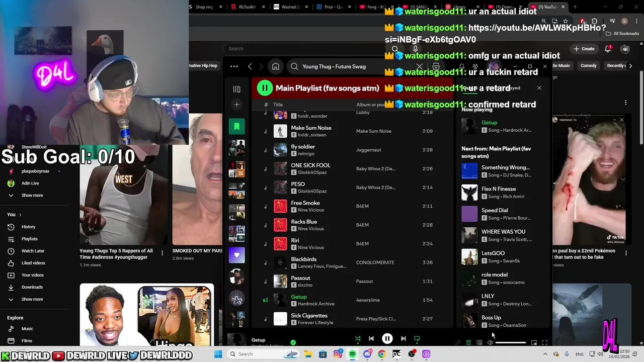644x362 pixels.
Task: Open Watch Later in the YouTube sidebar
Action: pos(33,251)
